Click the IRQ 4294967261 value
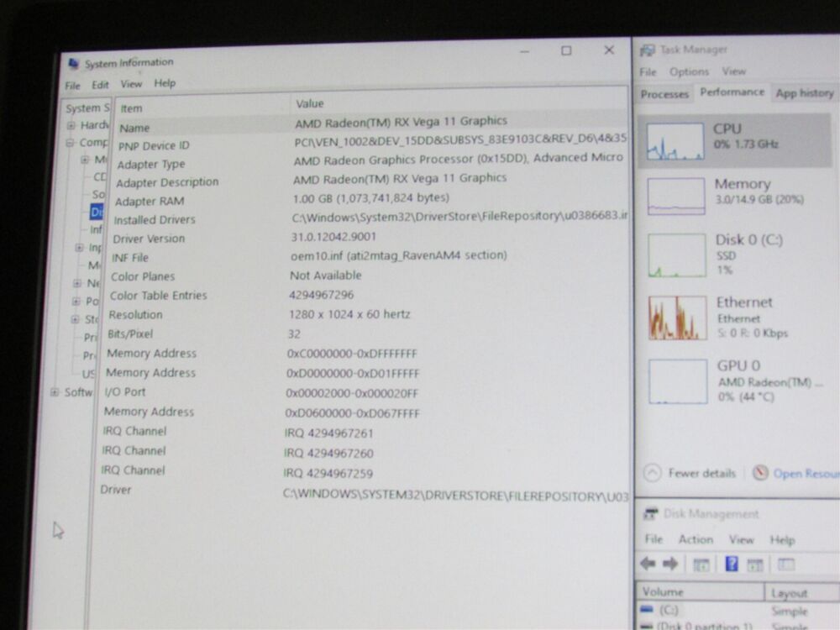Screen dimensions: 840x630 pos(328,433)
